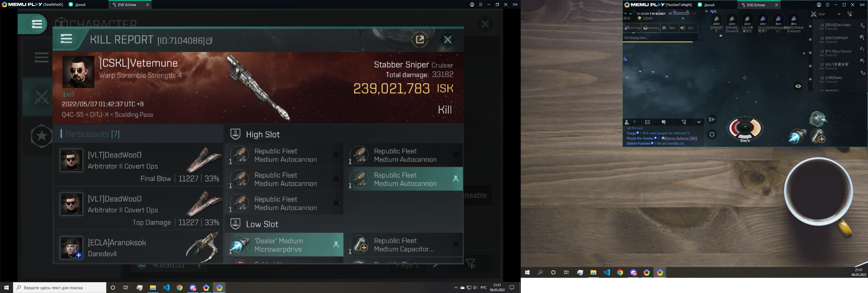The height and width of the screenshot is (293, 868).
Task: Open the green hamburger menu in the Character screen
Action: click(x=37, y=24)
